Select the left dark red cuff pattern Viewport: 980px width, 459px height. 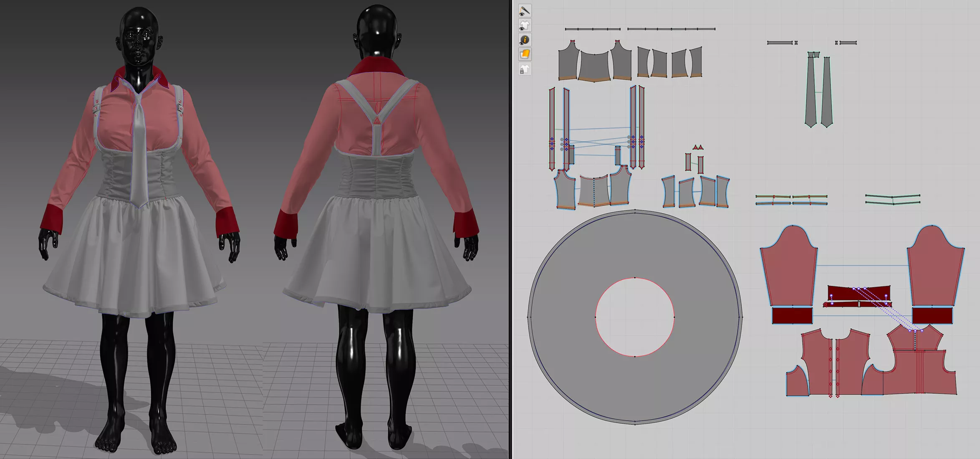792,315
